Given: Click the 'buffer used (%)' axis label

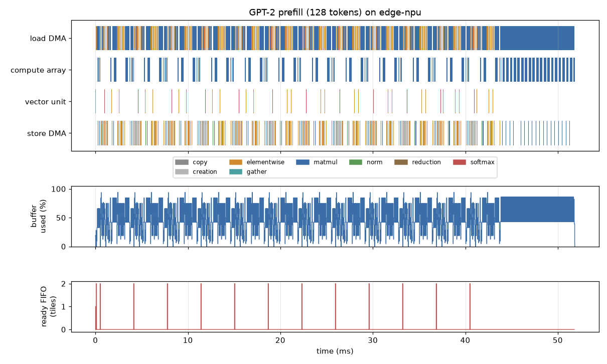Looking at the screenshot, I should [x=38, y=216].
